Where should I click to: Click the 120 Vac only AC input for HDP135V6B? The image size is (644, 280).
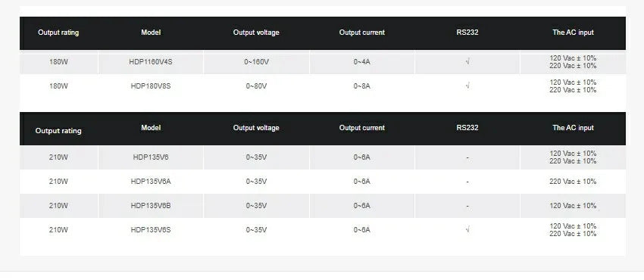(573, 205)
